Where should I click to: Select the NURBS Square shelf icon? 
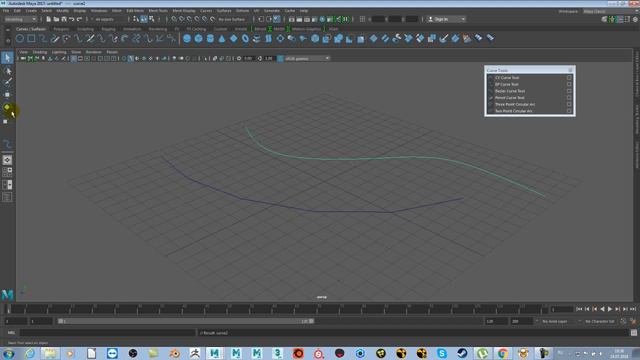point(31,39)
